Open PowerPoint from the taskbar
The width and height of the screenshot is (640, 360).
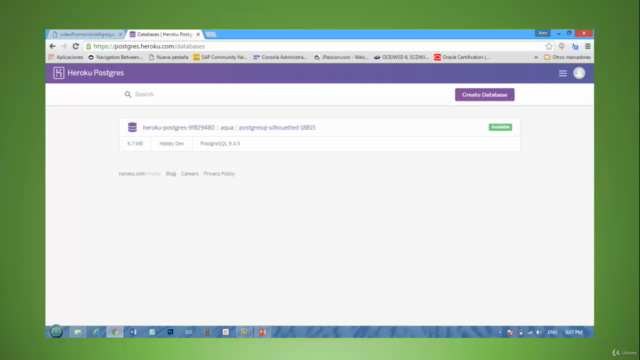(262, 332)
